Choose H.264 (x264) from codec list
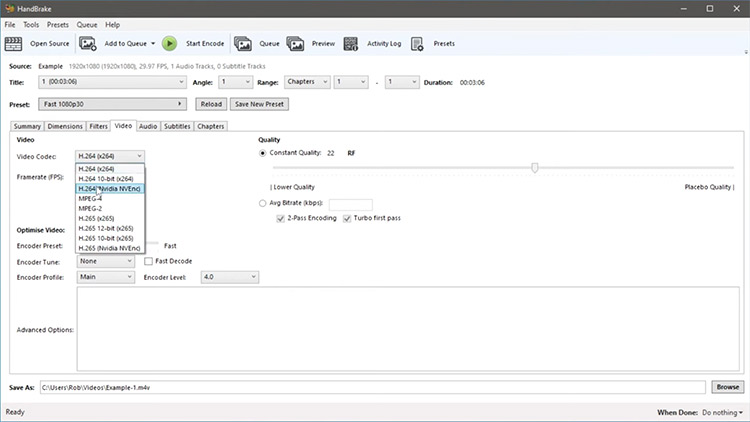The height and width of the screenshot is (422, 750). [110, 169]
